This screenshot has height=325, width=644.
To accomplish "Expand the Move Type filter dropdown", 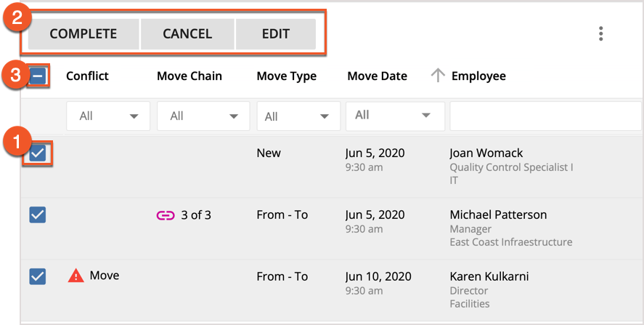I will pyautogui.click(x=298, y=116).
